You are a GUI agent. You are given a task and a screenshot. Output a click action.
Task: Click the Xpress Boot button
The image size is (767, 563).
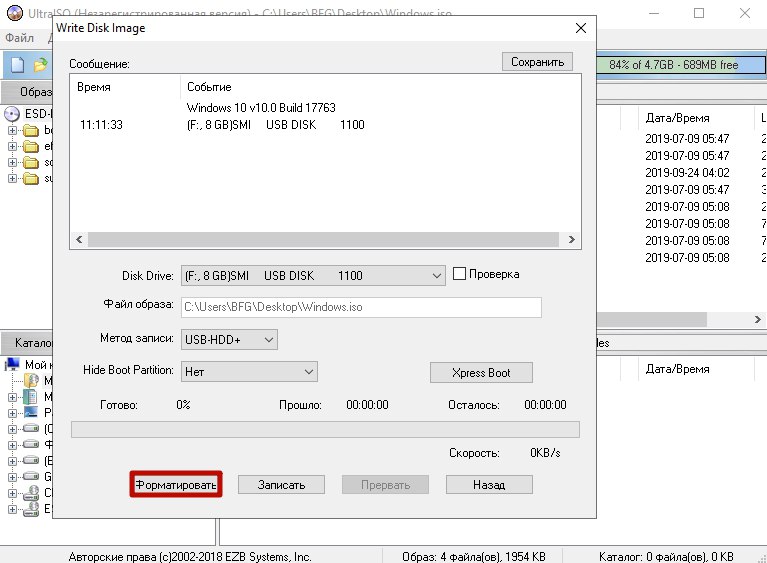(x=481, y=373)
